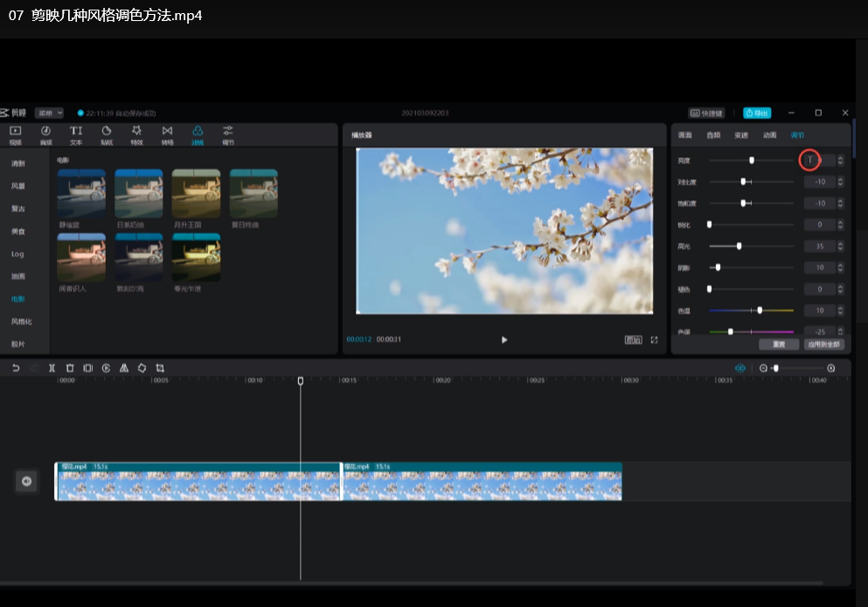Click the 亮度 brightness slider handle

[x=752, y=160]
